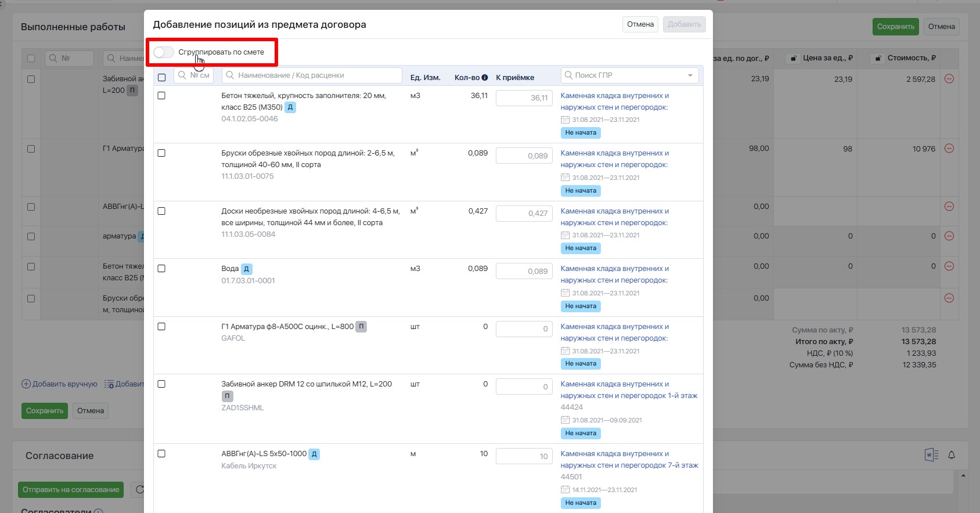This screenshot has width=980, height=513.
Task: Click the plus icon of Добавить вручную
Action: coord(26,384)
